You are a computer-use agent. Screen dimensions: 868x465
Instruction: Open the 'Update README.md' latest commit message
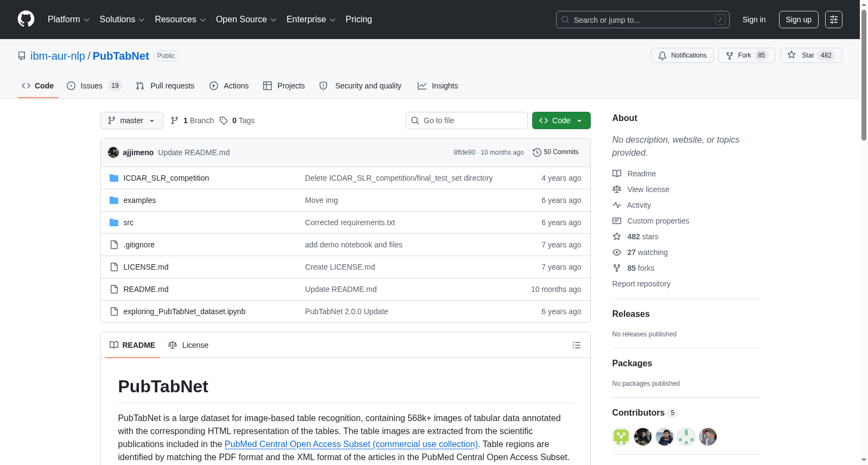coord(194,152)
